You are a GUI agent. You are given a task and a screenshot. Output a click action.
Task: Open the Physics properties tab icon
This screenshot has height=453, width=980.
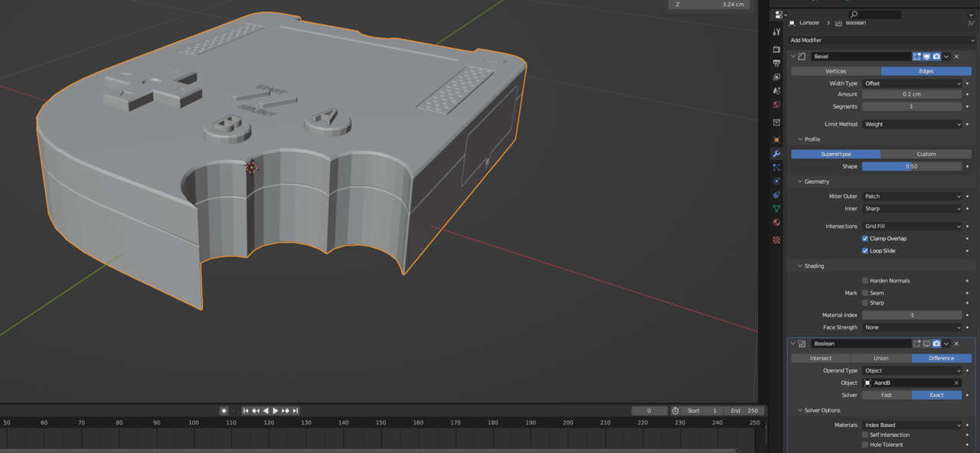click(x=777, y=181)
